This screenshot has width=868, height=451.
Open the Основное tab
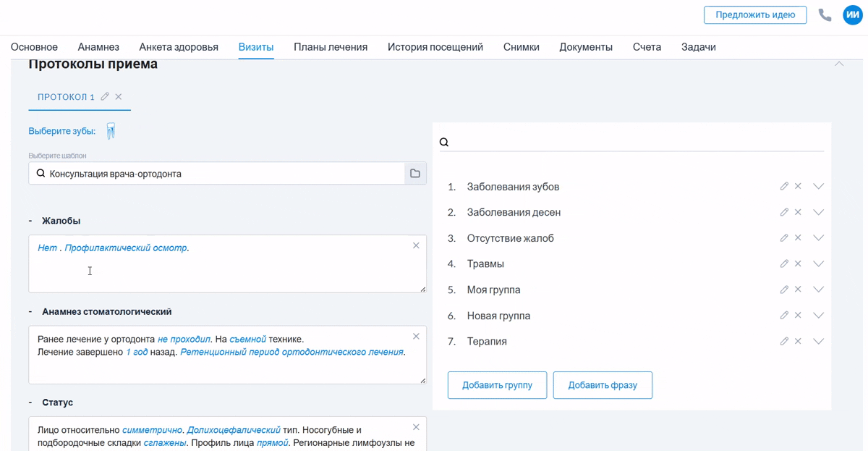coord(34,47)
